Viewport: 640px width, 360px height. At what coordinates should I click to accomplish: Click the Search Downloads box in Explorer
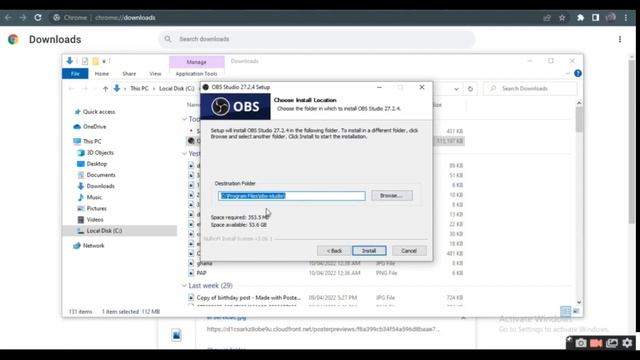(530, 89)
